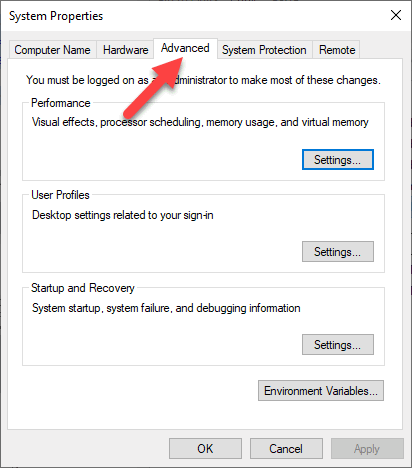This screenshot has width=412, height=468.
Task: Open the Hardware tab
Action: coord(125,50)
